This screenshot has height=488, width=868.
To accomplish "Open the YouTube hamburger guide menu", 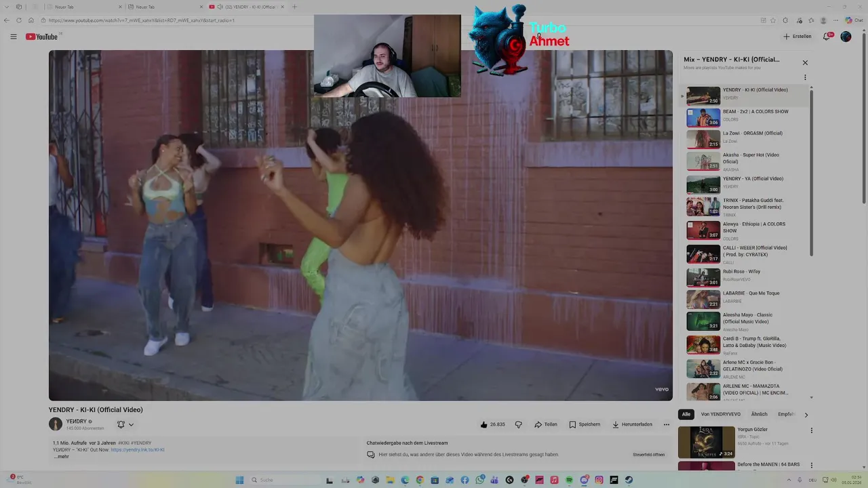I will (x=13, y=37).
